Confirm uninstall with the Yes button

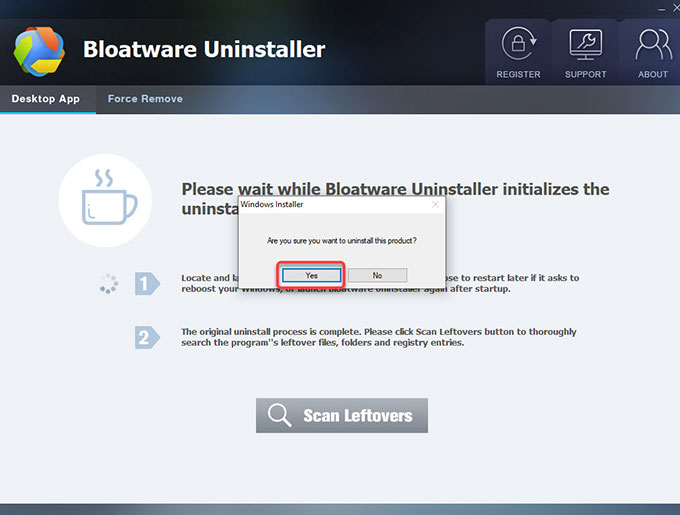(311, 275)
